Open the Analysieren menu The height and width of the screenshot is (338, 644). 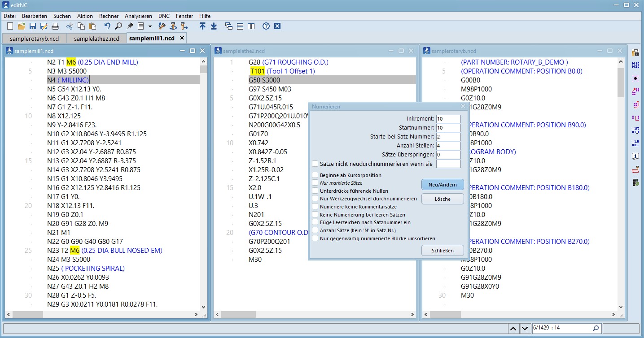(x=138, y=16)
